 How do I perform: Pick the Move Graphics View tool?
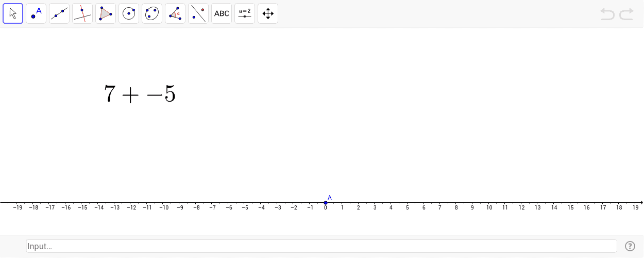point(268,13)
